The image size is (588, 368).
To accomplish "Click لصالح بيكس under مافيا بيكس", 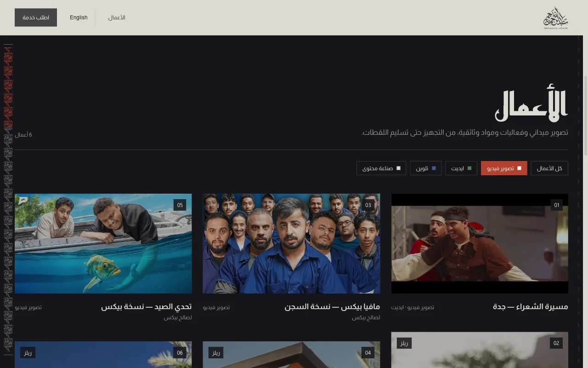I will coord(366,317).
